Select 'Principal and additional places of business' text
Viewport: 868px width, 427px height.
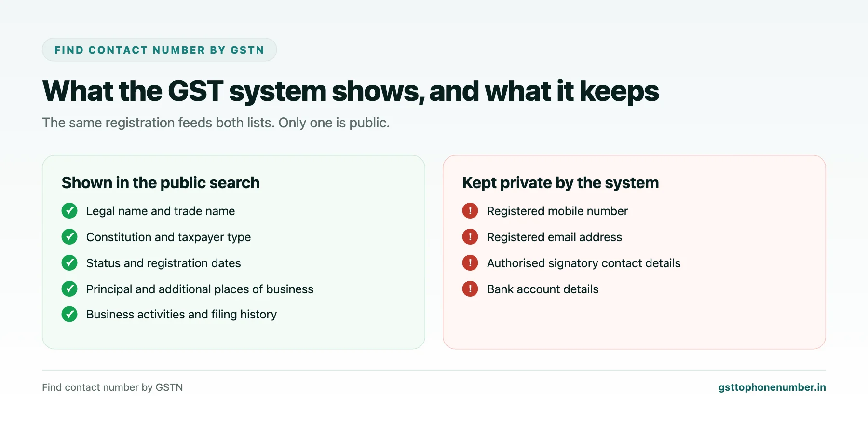(x=200, y=289)
